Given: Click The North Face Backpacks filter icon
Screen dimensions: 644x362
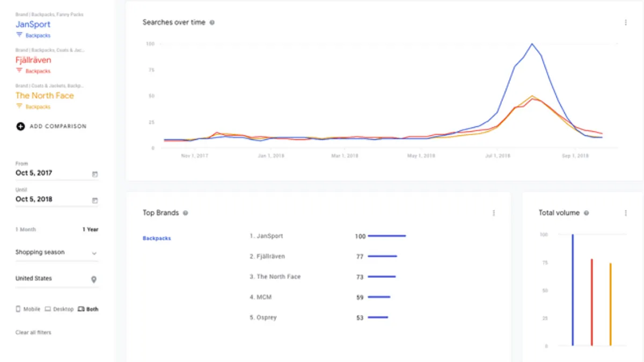Looking at the screenshot, I should pos(19,106).
